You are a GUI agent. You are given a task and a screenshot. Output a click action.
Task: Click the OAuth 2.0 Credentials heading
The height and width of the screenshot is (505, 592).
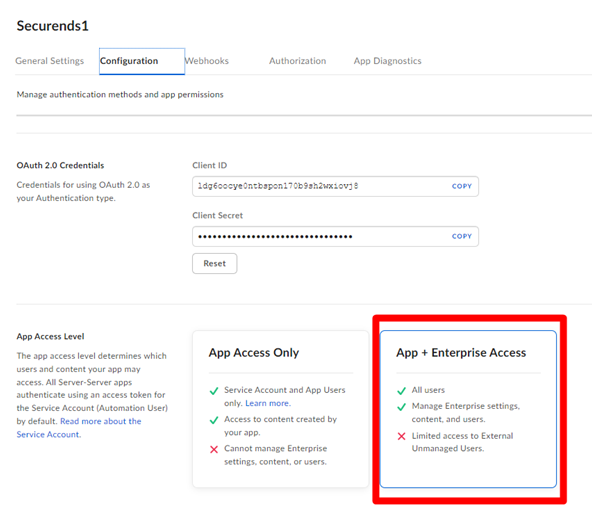[x=60, y=165]
